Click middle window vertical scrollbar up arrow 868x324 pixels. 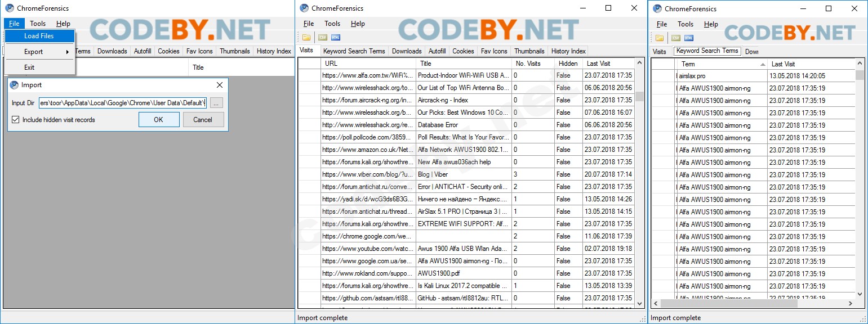[x=640, y=63]
